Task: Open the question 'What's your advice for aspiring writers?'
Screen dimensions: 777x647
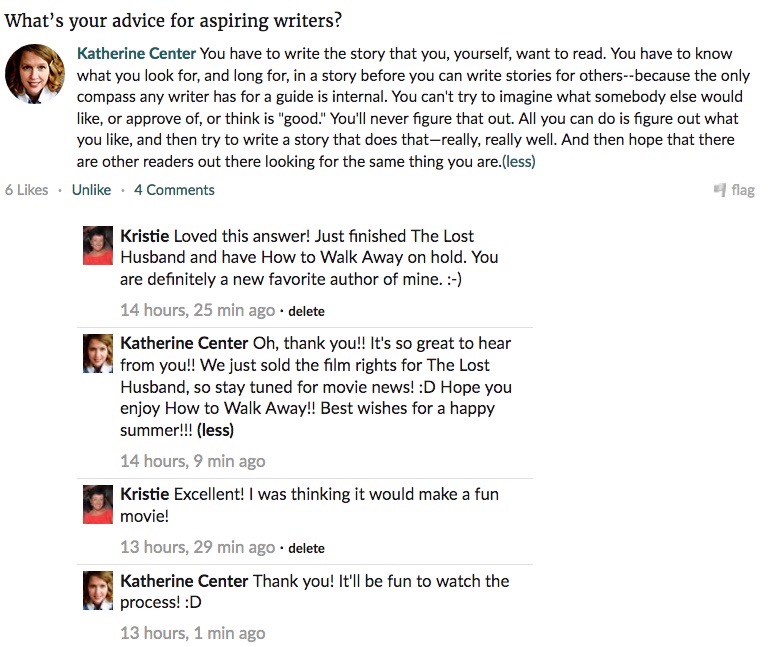Action: point(172,20)
